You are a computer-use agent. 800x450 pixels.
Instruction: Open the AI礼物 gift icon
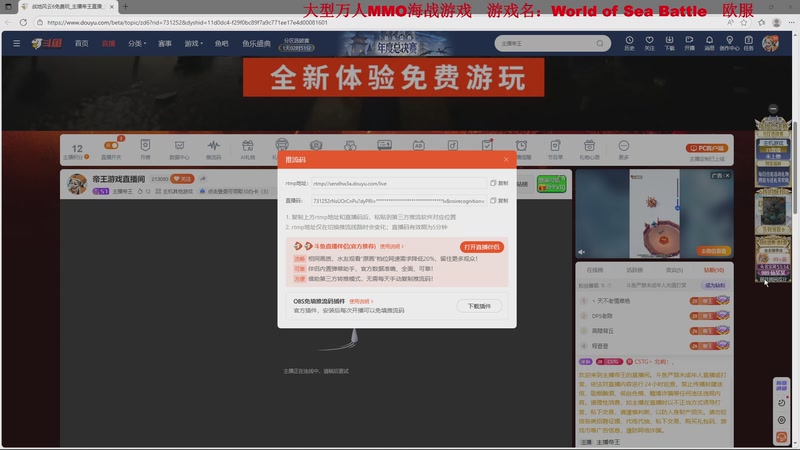pos(247,149)
